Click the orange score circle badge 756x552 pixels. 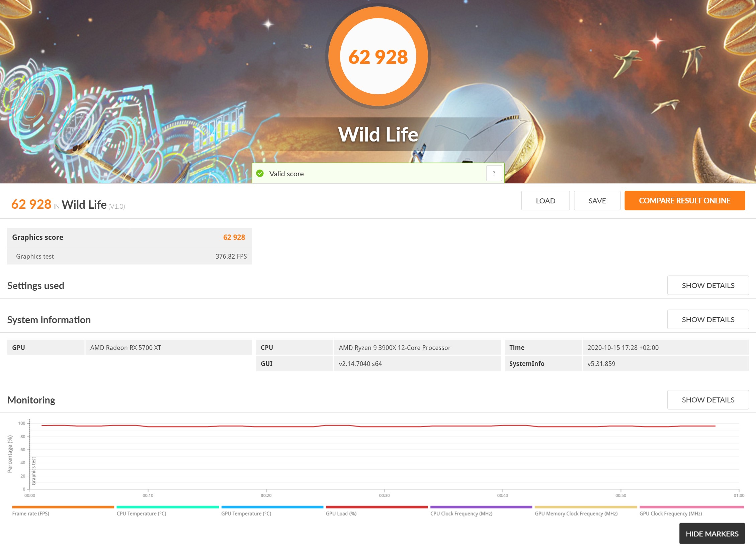coord(378,56)
